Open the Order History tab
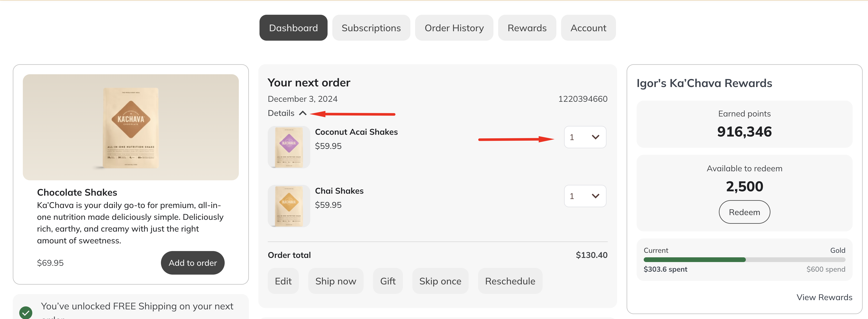The height and width of the screenshot is (319, 868). pyautogui.click(x=454, y=28)
